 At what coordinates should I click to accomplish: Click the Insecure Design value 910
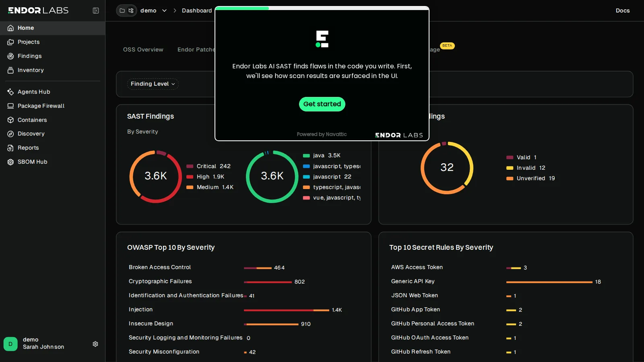pyautogui.click(x=306, y=324)
